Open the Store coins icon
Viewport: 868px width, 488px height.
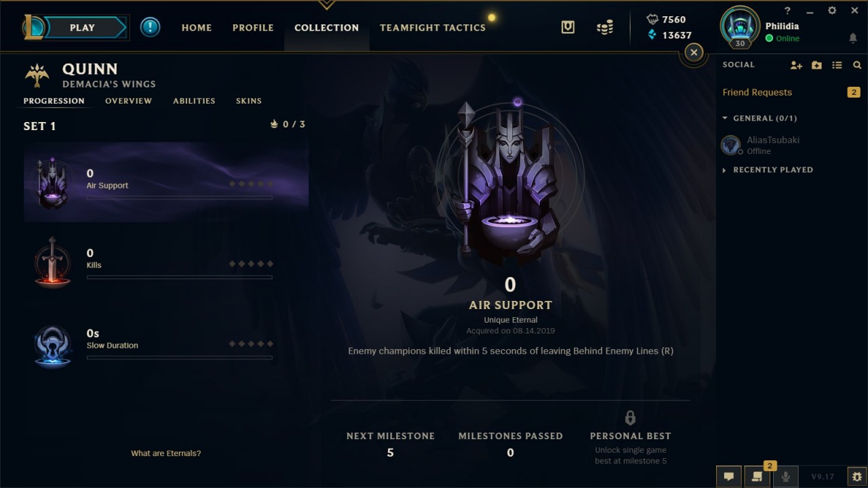coord(605,27)
